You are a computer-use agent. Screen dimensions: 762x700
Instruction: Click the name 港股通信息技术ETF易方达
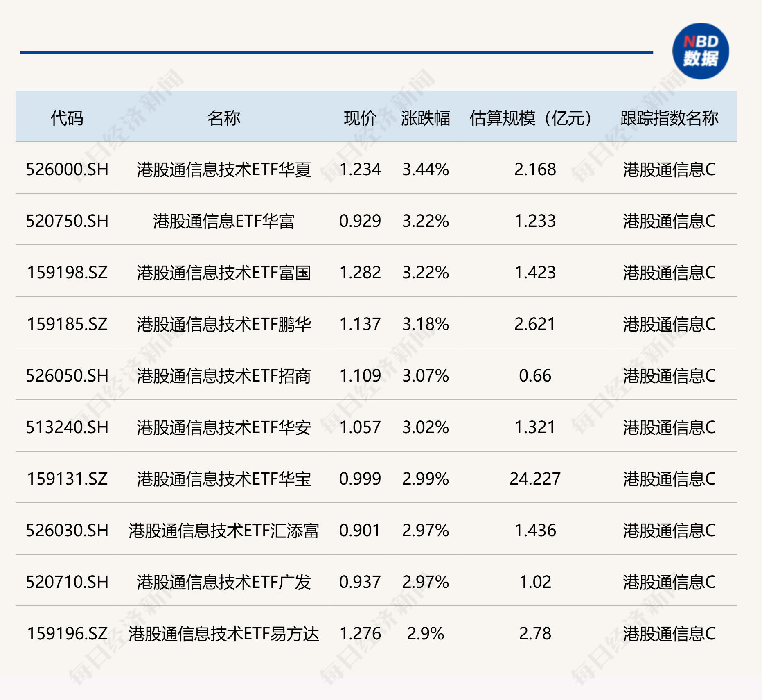click(x=224, y=634)
